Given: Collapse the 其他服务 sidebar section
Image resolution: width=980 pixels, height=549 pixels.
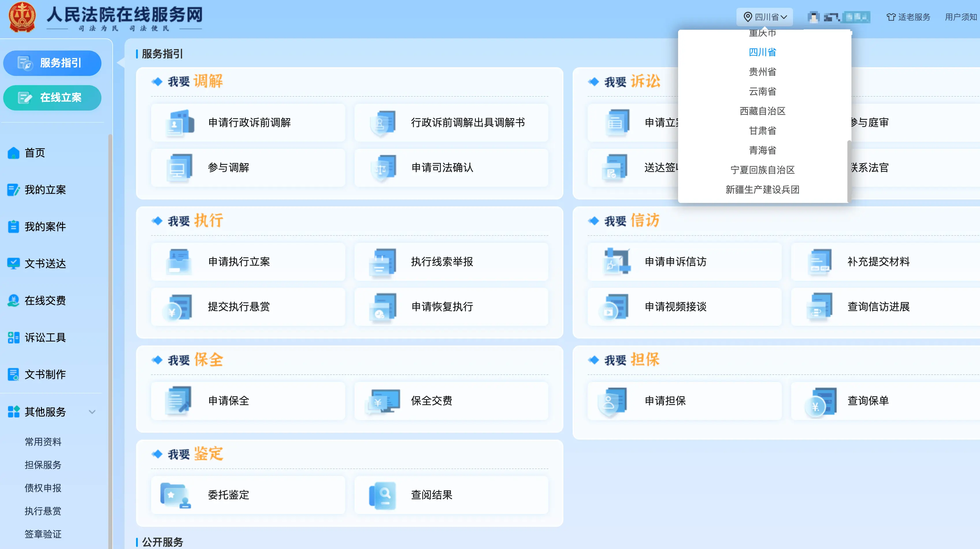Looking at the screenshot, I should 92,412.
